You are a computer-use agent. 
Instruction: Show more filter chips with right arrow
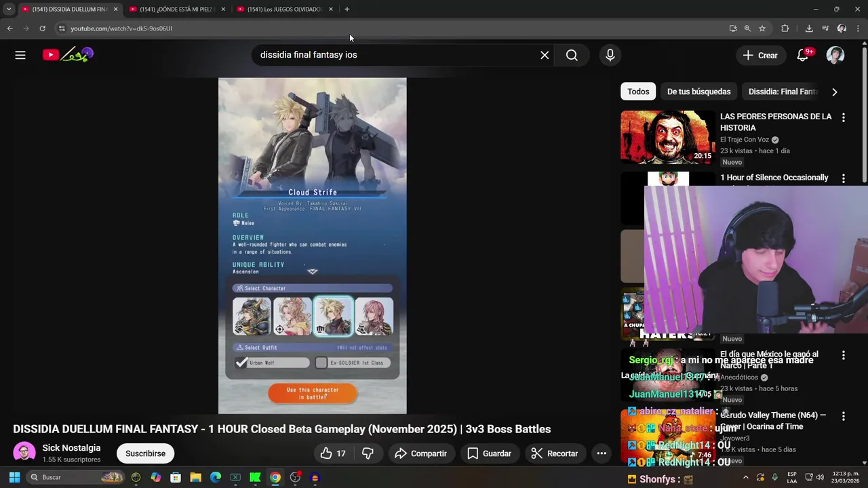click(834, 91)
